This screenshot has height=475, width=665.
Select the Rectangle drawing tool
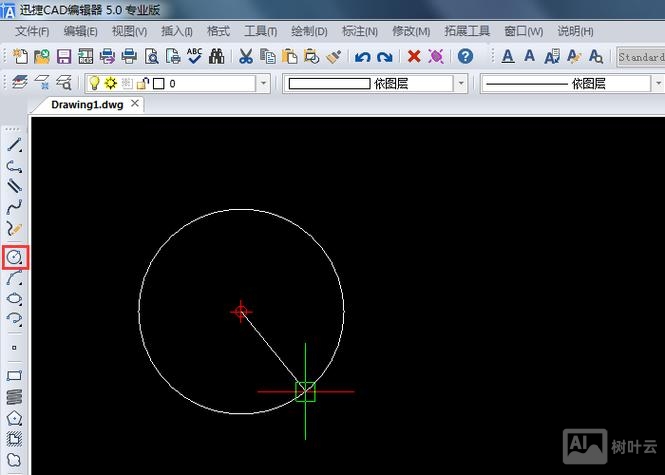(x=15, y=376)
